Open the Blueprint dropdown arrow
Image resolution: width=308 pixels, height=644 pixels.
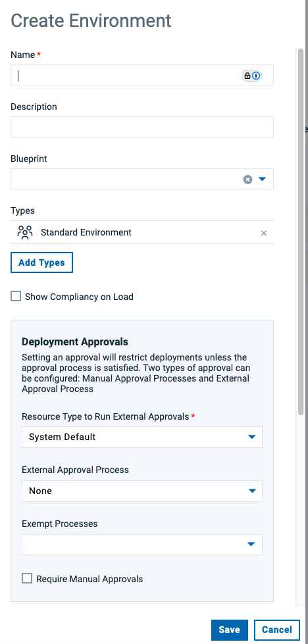tap(263, 179)
